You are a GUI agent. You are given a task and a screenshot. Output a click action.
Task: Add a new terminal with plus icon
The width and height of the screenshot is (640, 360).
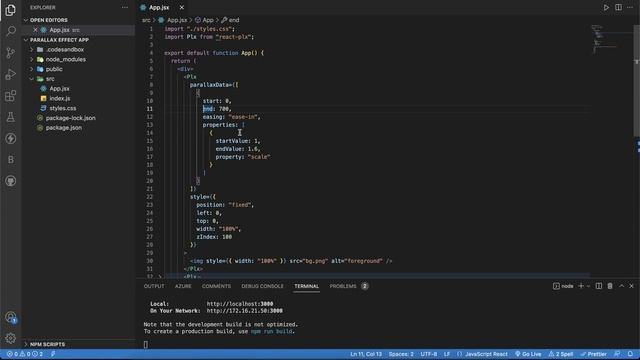[x=581, y=286]
